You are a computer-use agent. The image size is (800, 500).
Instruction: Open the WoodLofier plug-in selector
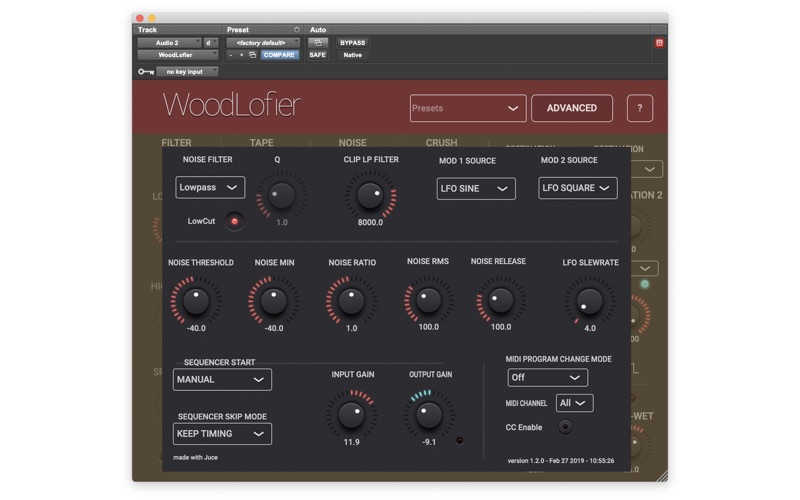(x=178, y=55)
